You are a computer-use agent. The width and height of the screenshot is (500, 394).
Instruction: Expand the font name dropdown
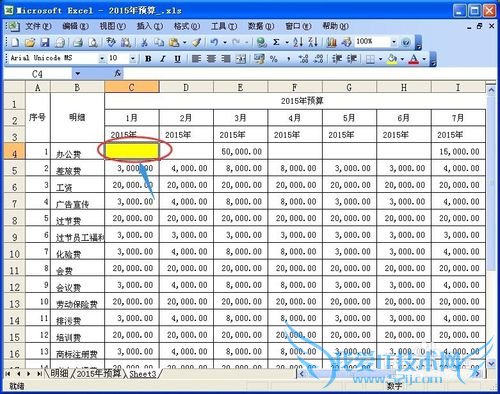click(102, 59)
